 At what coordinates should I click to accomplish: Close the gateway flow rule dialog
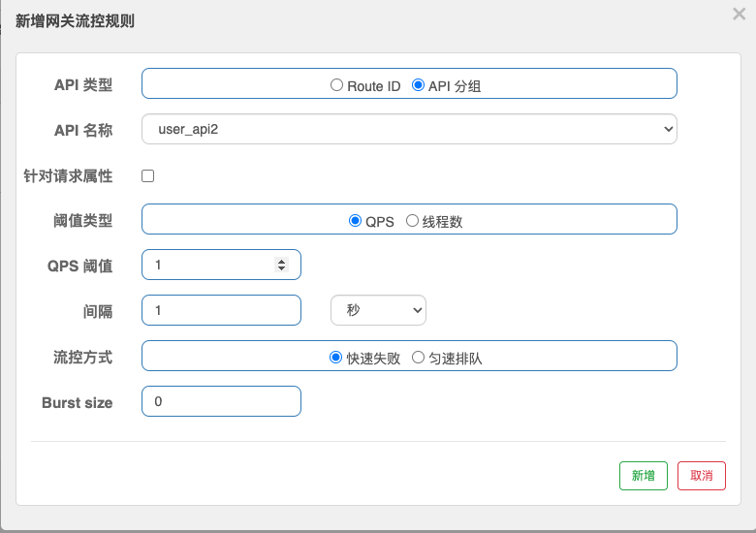pos(739,14)
